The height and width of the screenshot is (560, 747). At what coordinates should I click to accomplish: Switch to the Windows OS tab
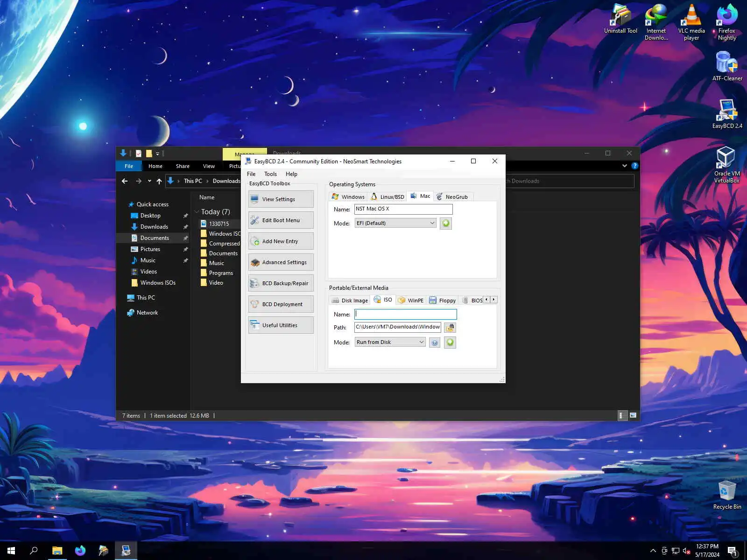[348, 197]
